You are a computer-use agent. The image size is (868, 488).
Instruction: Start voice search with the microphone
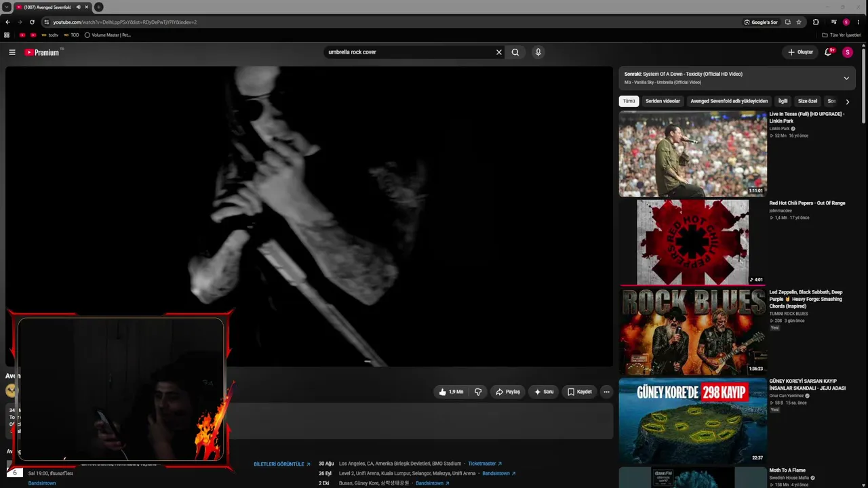(538, 52)
